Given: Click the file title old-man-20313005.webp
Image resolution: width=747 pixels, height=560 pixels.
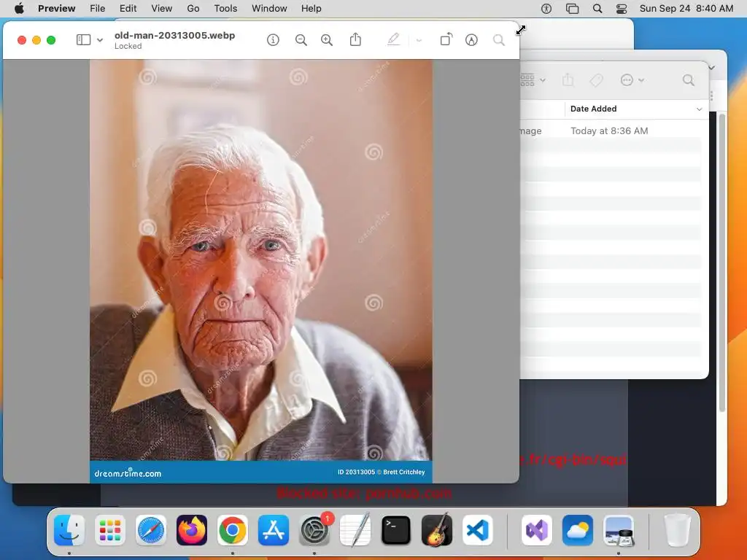Looking at the screenshot, I should click(x=175, y=35).
